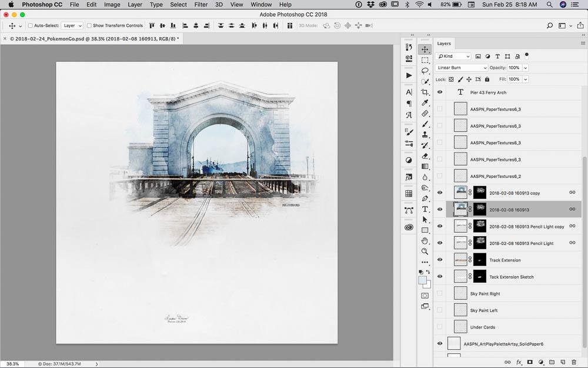
Task: Select the Eraser tool
Action: (425, 156)
